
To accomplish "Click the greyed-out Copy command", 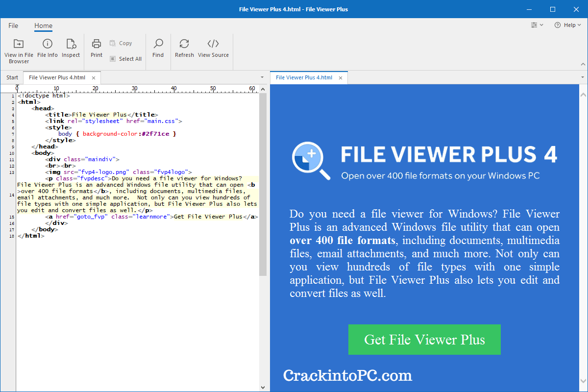I will click(x=121, y=43).
